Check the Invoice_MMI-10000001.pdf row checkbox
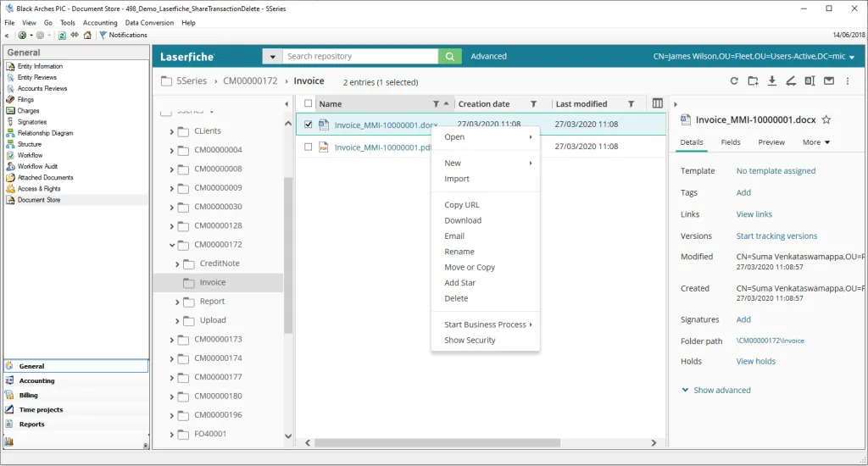Screen dimensions: 868x466 coord(309,147)
